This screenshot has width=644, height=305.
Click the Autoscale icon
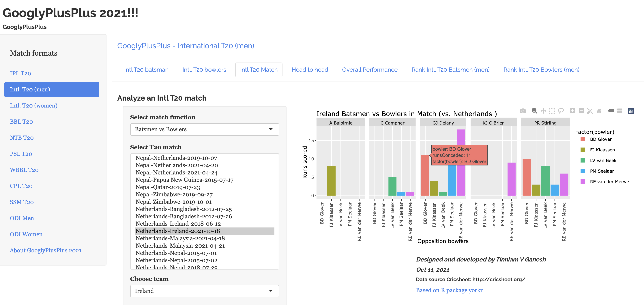(x=590, y=111)
